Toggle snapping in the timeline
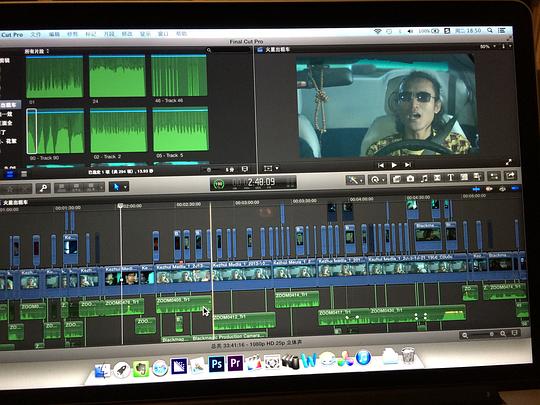Screen dimensions: 540x405 click(516, 188)
